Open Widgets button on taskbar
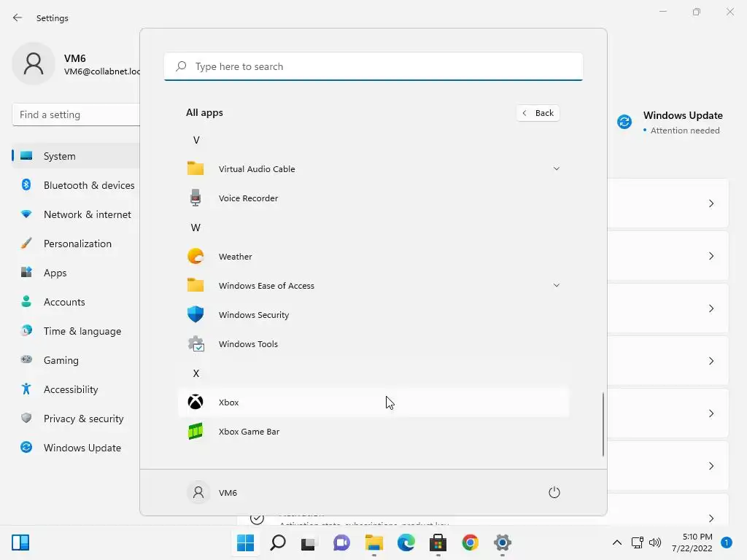The image size is (747, 560). [x=20, y=542]
